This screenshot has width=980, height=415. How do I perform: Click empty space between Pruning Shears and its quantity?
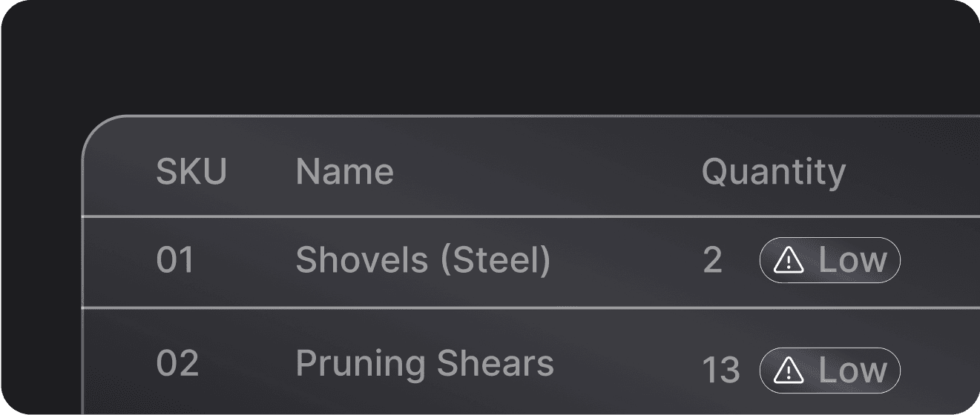tap(628, 365)
